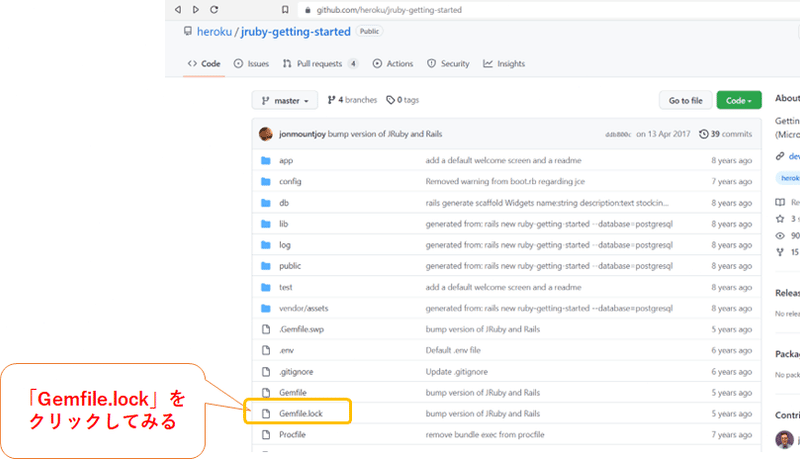
Task: Click the file icon beside Procfile
Action: (266, 435)
